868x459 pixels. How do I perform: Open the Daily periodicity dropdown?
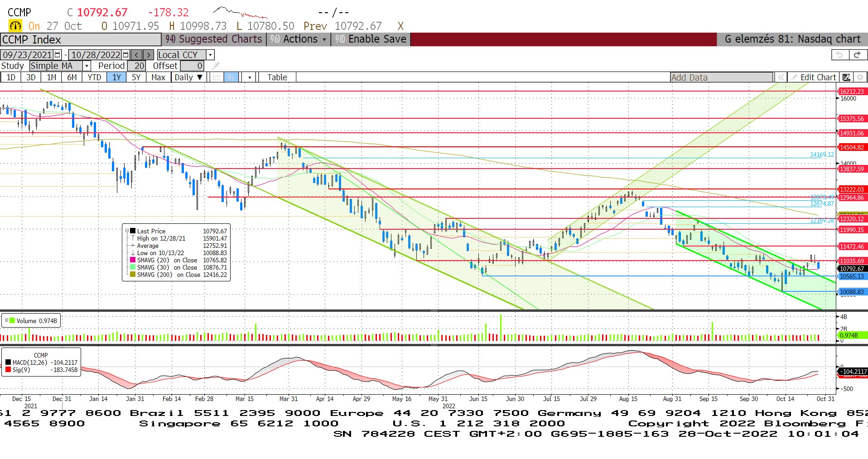pyautogui.click(x=189, y=77)
